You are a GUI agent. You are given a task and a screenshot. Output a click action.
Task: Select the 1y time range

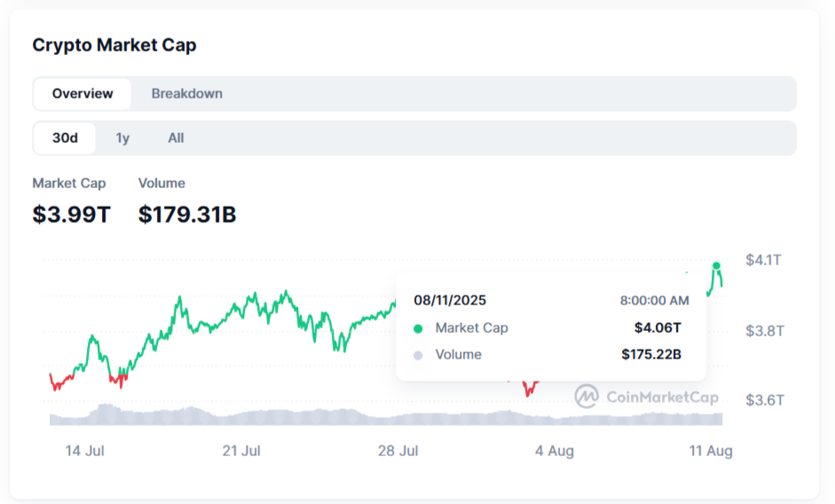click(x=122, y=138)
